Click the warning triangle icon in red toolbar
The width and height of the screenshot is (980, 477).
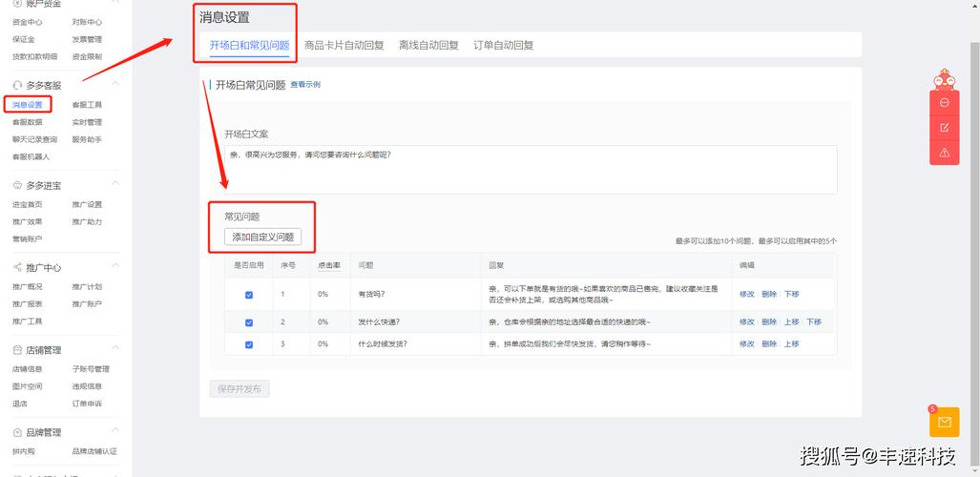click(945, 153)
